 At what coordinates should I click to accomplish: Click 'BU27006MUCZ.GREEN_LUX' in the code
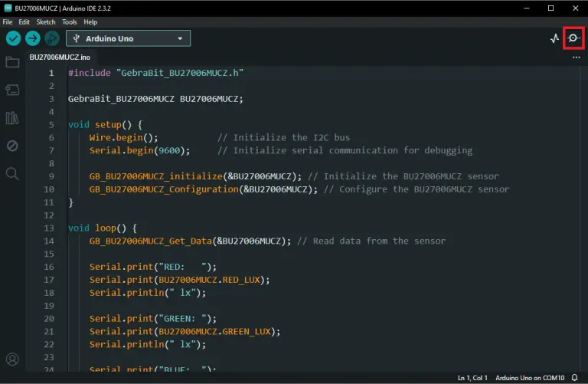(x=214, y=331)
